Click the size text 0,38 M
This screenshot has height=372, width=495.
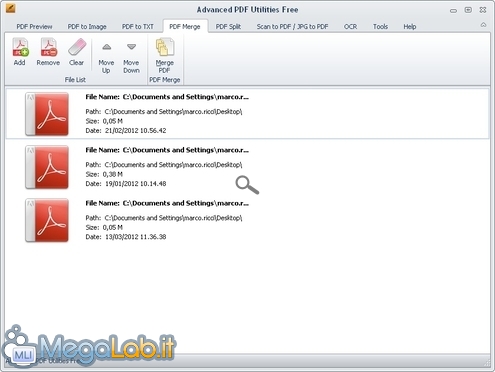113,174
